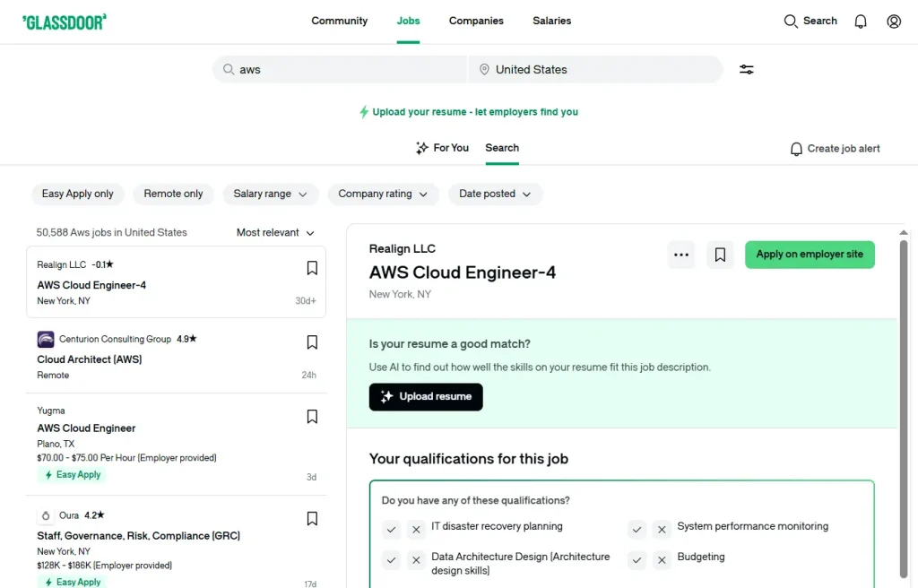Image resolution: width=918 pixels, height=588 pixels.
Task: Toggle Easy Apply only filter
Action: tap(78, 194)
